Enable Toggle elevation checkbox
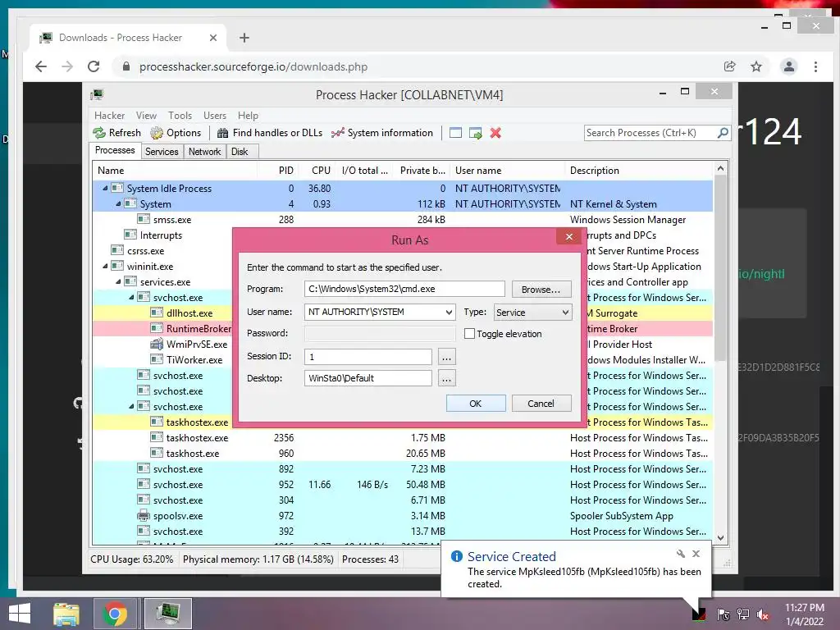The width and height of the screenshot is (840, 630). [x=469, y=334]
